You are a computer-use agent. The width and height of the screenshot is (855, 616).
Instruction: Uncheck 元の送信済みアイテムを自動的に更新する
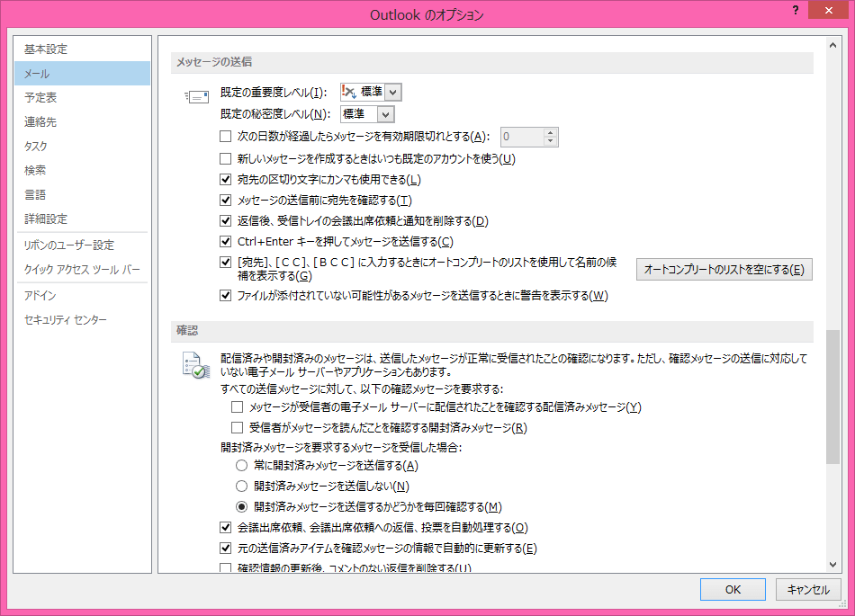click(225, 548)
